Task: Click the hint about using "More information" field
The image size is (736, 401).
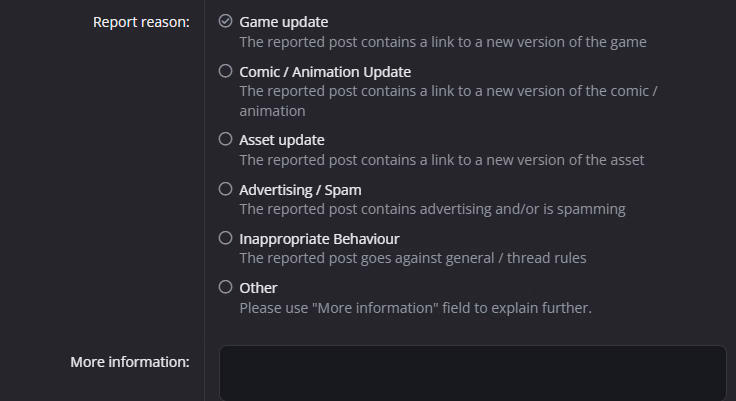Action: [x=415, y=308]
